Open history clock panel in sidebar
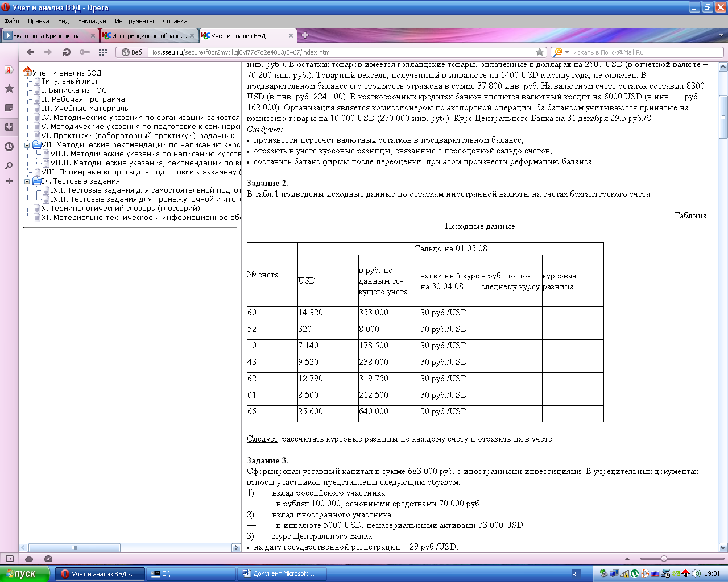This screenshot has width=728, height=582. click(x=9, y=146)
